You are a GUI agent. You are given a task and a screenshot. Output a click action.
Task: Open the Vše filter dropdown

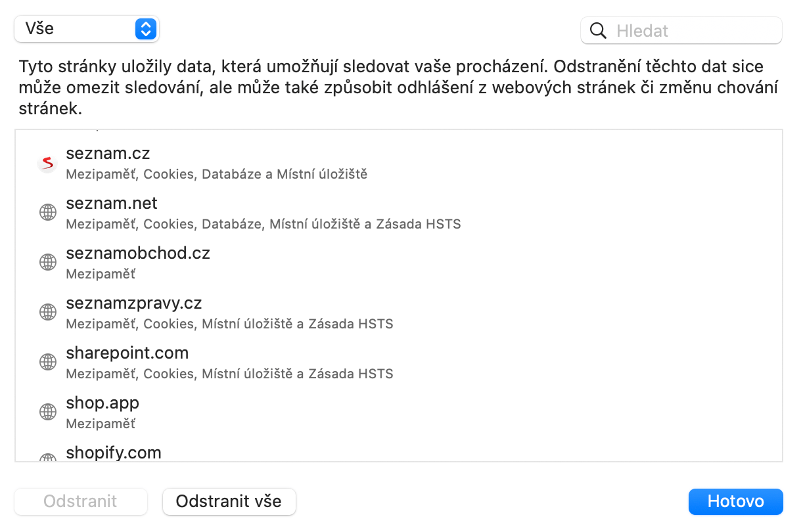click(86, 29)
